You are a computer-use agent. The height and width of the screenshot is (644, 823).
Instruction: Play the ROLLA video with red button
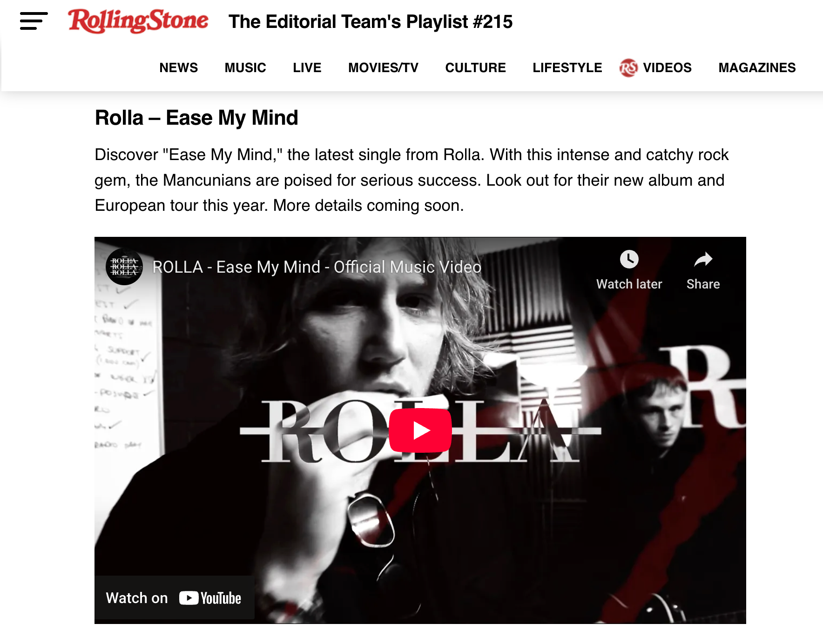click(x=420, y=430)
